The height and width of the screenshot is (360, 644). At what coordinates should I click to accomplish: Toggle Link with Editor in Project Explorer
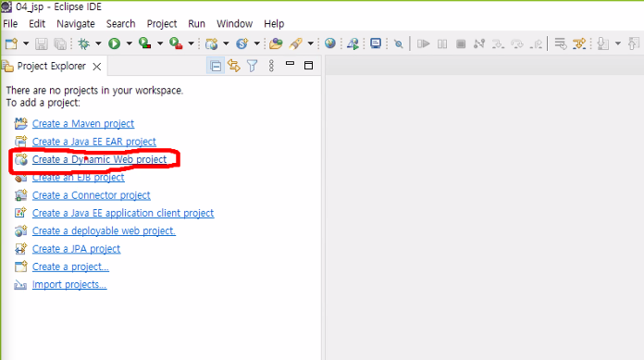click(x=234, y=66)
